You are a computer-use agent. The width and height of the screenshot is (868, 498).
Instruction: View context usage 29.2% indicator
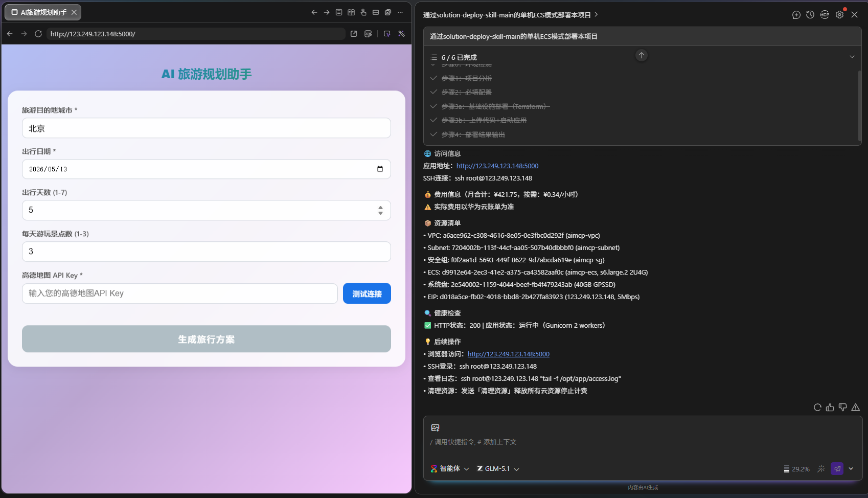coord(797,469)
